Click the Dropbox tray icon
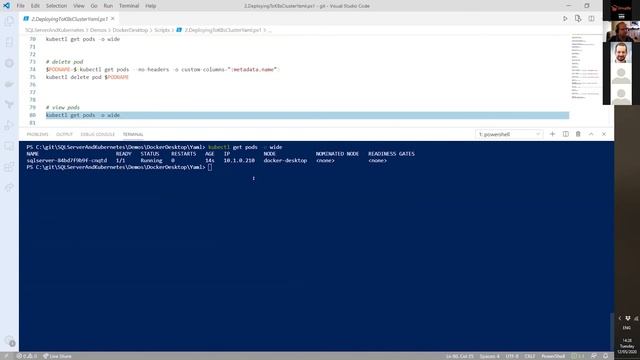Viewport: 640px width, 360px height. pos(628,318)
